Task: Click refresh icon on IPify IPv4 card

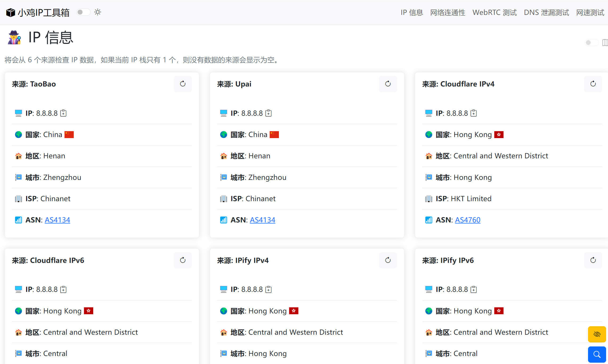Action: pos(388,260)
